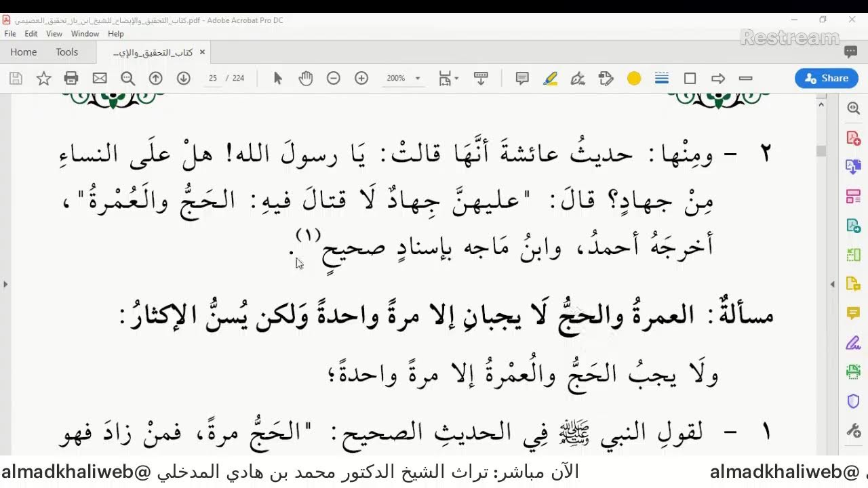Send file by email envelope icon
Image resolution: width=868 pixels, height=488 pixels.
pyautogui.click(x=100, y=79)
